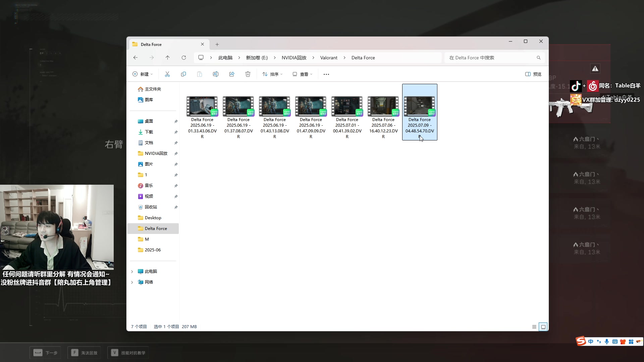Navigate to Valorant in breadcrumb
Viewport: 644px width, 362px height.
329,58
